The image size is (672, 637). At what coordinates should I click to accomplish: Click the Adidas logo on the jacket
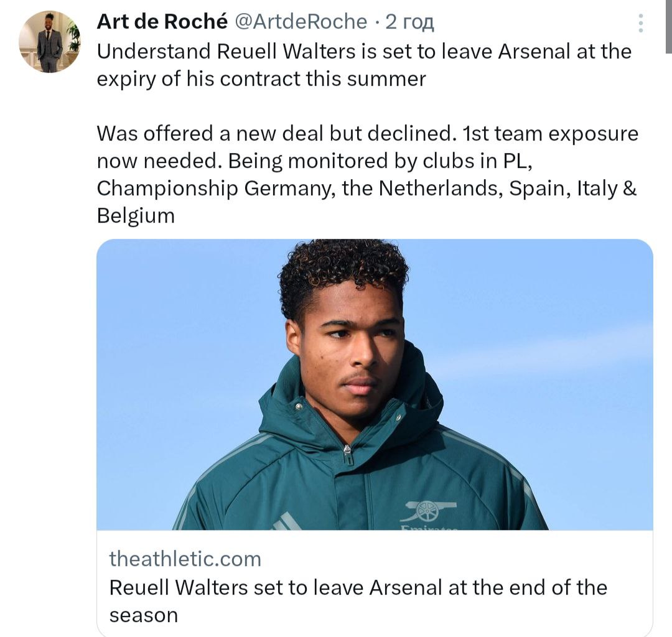coord(286,521)
